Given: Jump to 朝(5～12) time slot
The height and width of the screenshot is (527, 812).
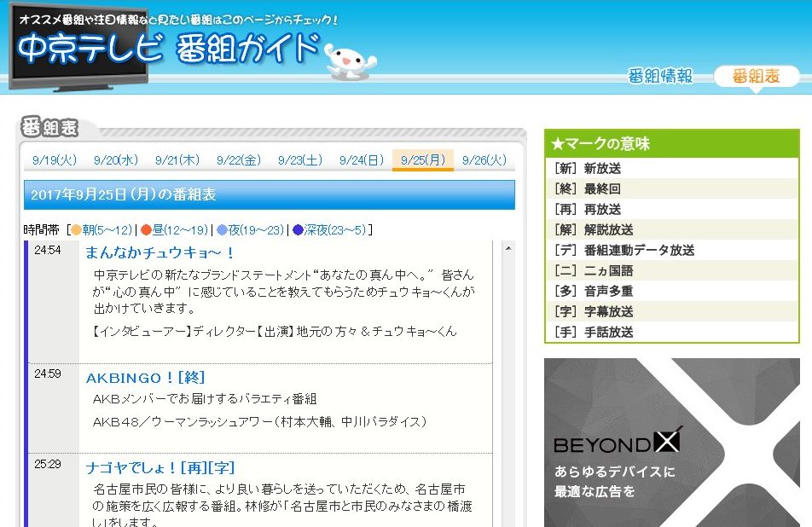Looking at the screenshot, I should coord(107,230).
